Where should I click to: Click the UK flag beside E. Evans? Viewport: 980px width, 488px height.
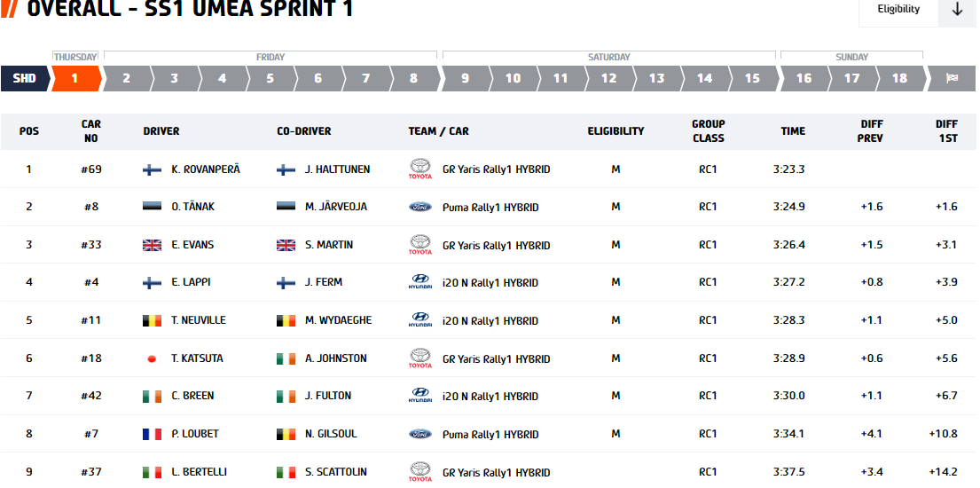(x=152, y=245)
